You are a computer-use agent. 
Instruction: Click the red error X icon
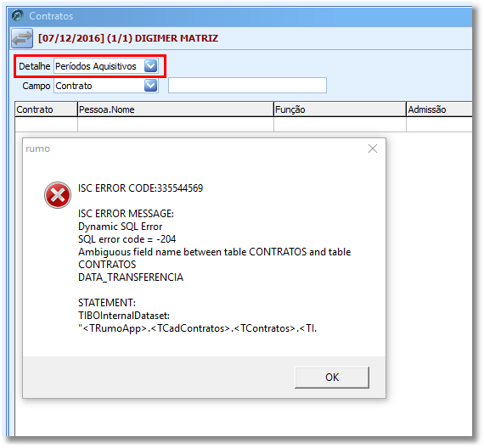click(58, 195)
